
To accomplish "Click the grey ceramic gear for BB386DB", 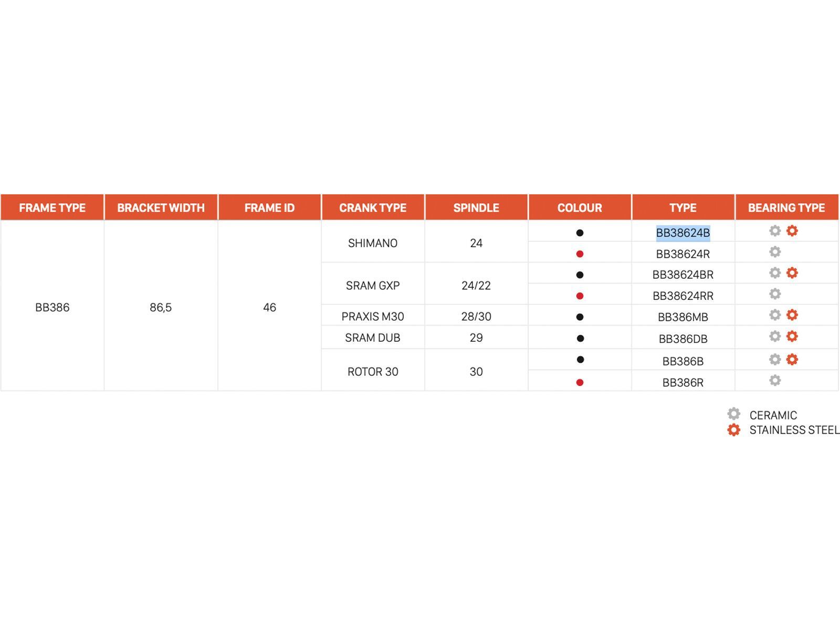I will [x=775, y=337].
